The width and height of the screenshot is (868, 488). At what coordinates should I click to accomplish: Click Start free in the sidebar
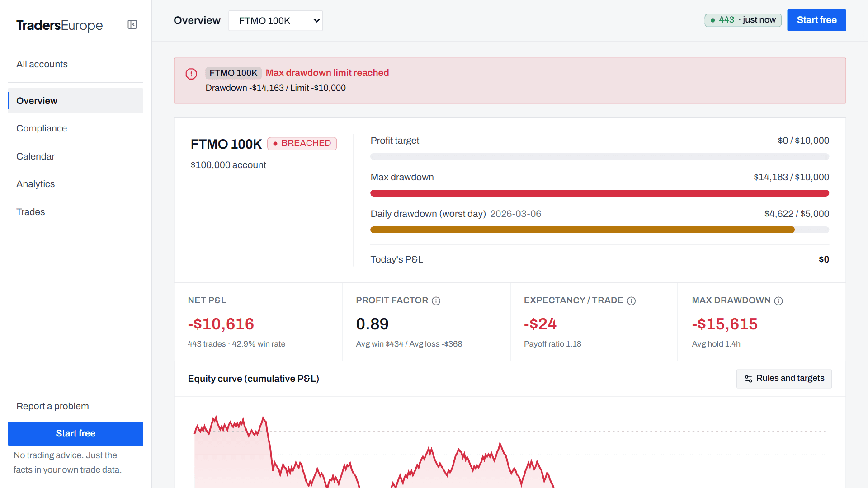pyautogui.click(x=75, y=434)
